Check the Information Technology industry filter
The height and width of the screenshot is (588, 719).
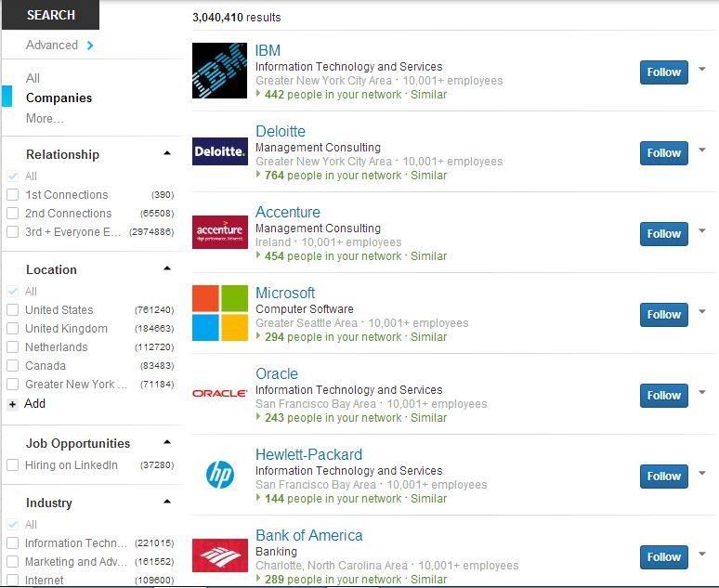pyautogui.click(x=12, y=543)
